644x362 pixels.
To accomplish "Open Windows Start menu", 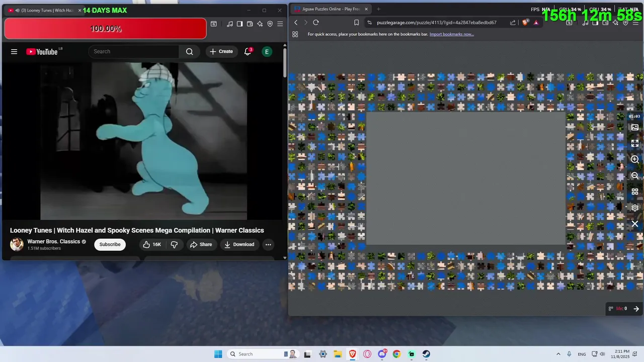I will coord(218,354).
